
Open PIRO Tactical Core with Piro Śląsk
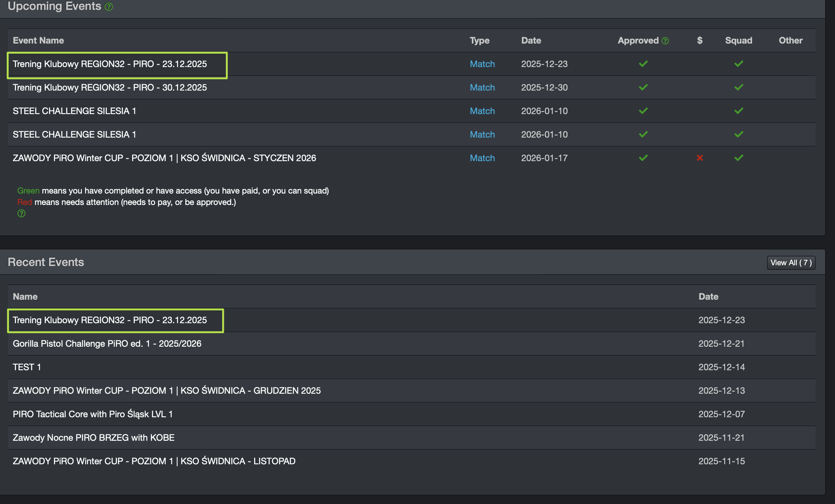pos(92,414)
